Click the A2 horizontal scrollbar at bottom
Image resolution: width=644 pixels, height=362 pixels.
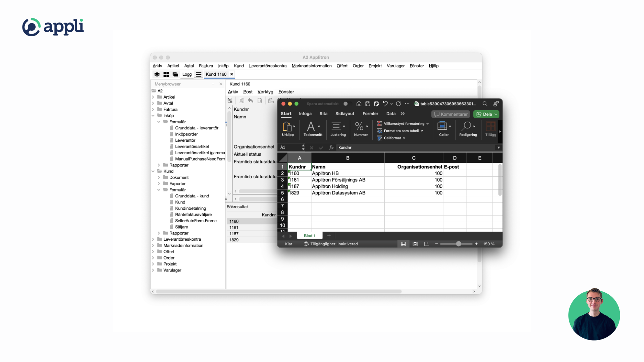click(279, 292)
